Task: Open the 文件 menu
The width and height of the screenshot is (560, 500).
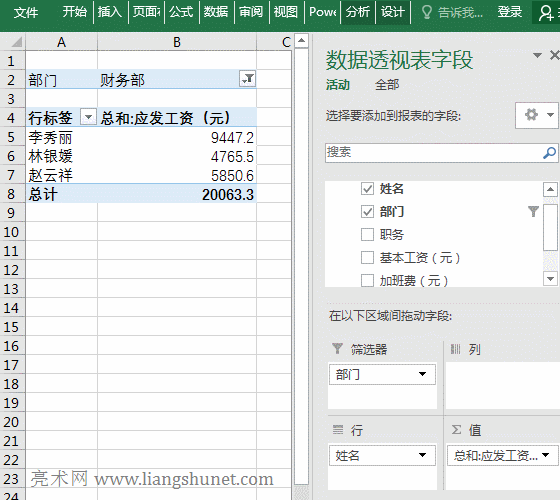Action: tap(25, 12)
